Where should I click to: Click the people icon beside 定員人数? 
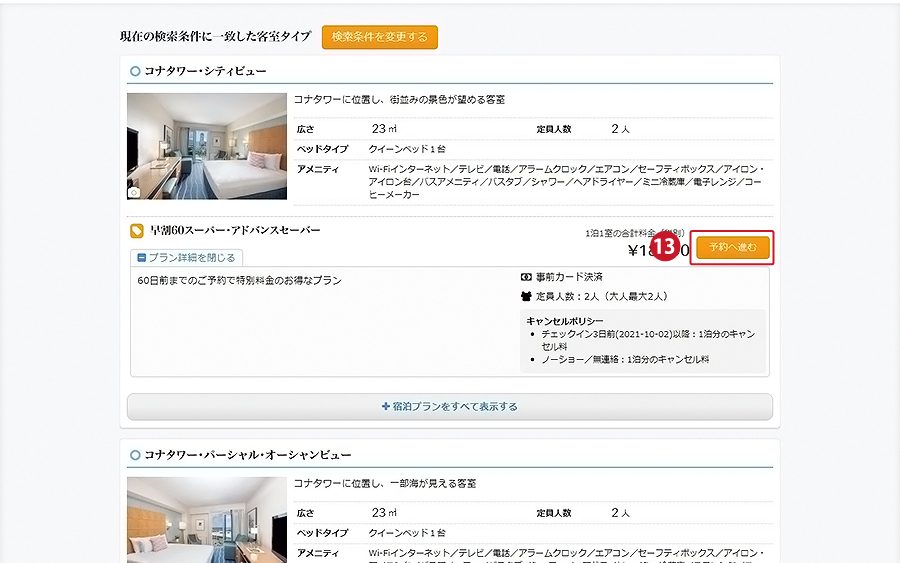coord(527,296)
